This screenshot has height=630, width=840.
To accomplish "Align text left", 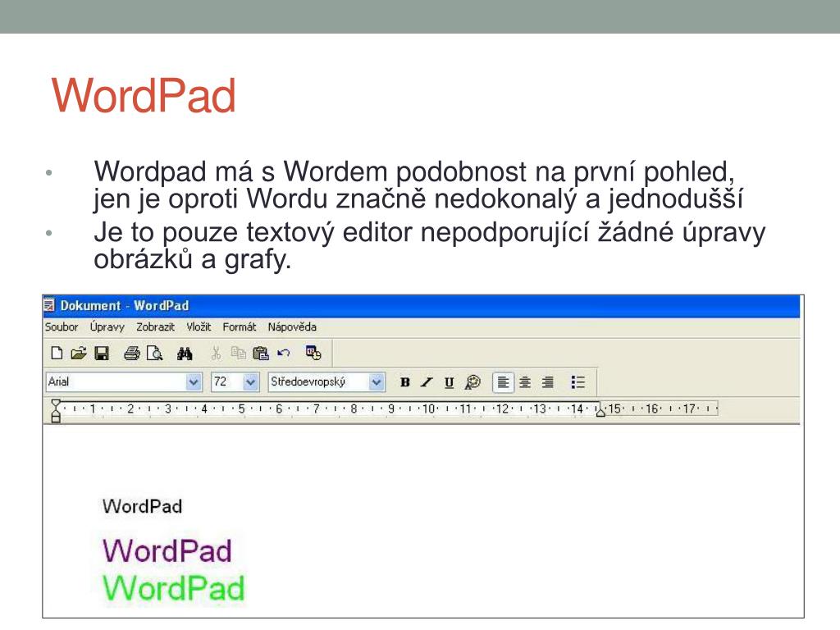I will (503, 382).
